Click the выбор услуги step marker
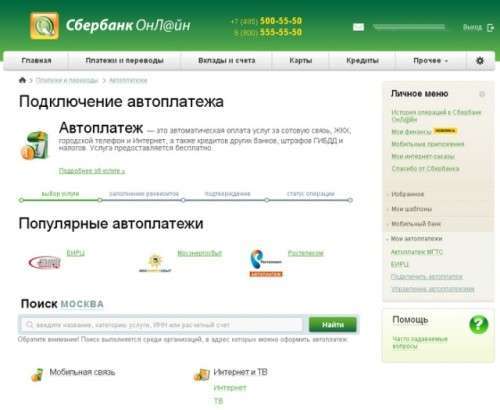The width and height of the screenshot is (500, 410). (x=60, y=194)
